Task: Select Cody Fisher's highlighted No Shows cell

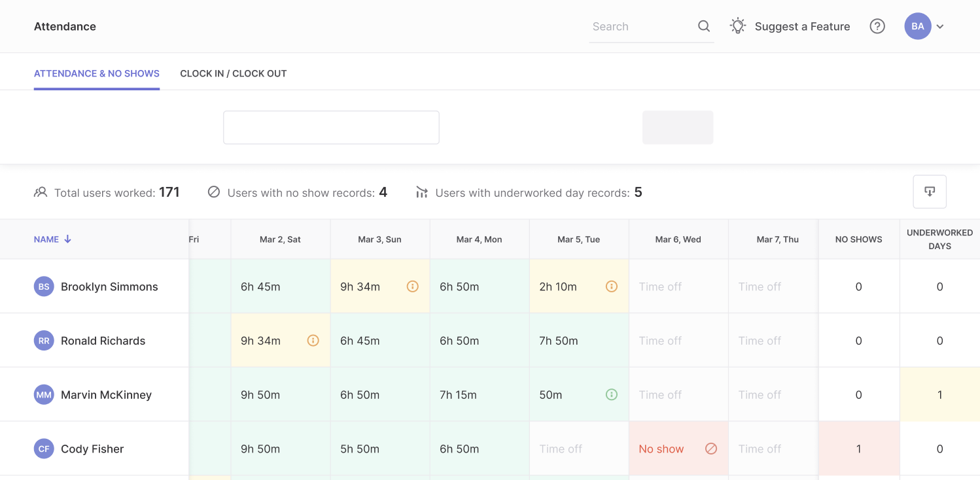Action: pos(858,449)
